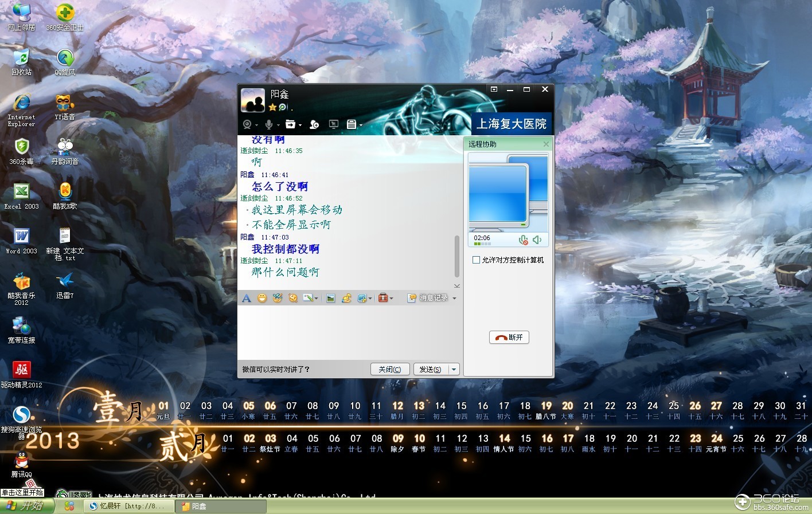Click the remote desktop preview thumbnail
This screenshot has height=514, width=812.
tap(508, 193)
